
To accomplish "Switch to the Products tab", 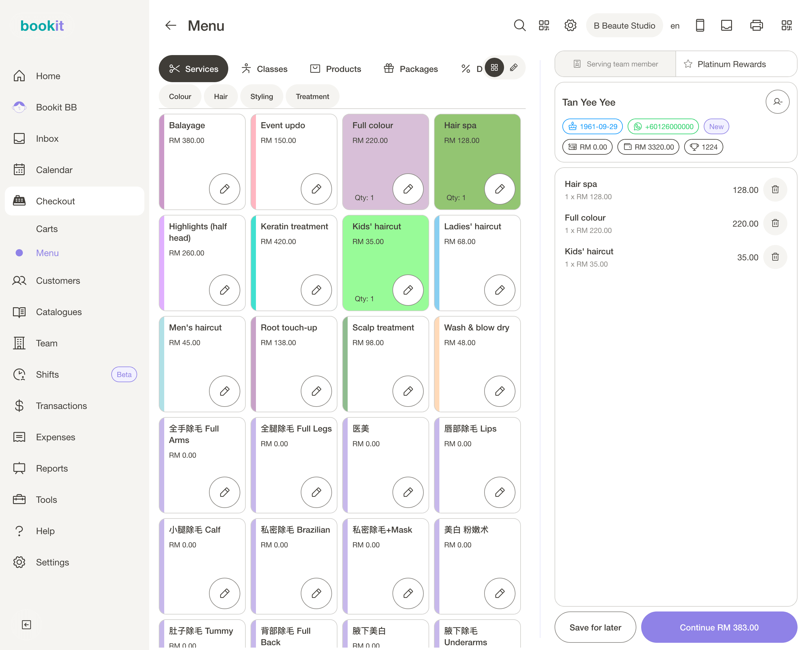I will [335, 69].
